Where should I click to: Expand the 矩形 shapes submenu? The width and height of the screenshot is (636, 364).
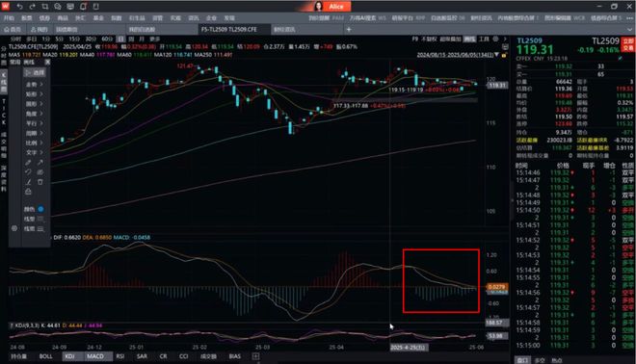[34, 94]
